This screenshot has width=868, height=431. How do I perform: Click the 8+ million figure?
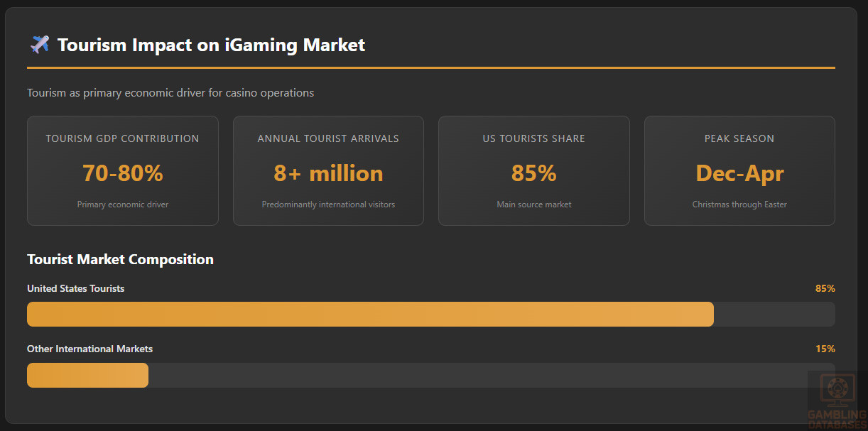click(328, 173)
